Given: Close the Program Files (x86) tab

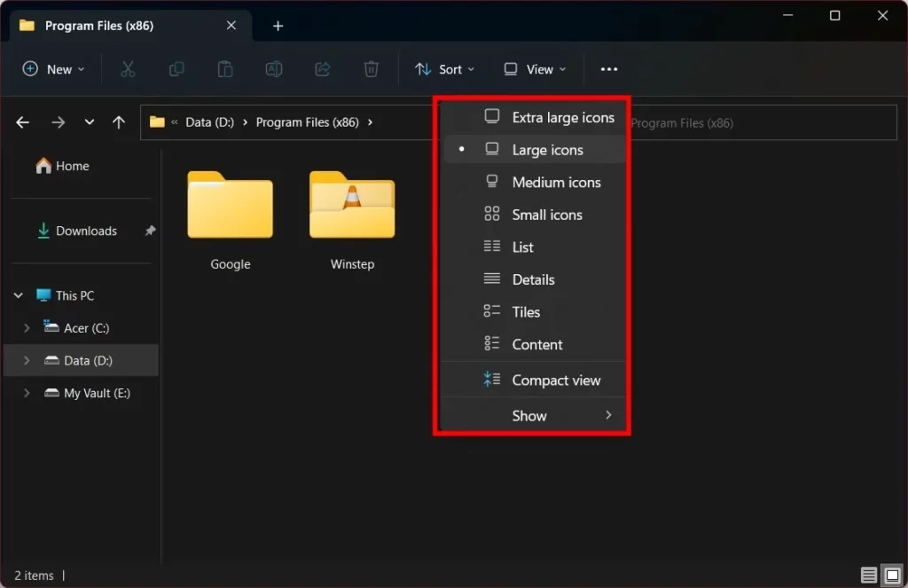Looking at the screenshot, I should click(x=231, y=26).
